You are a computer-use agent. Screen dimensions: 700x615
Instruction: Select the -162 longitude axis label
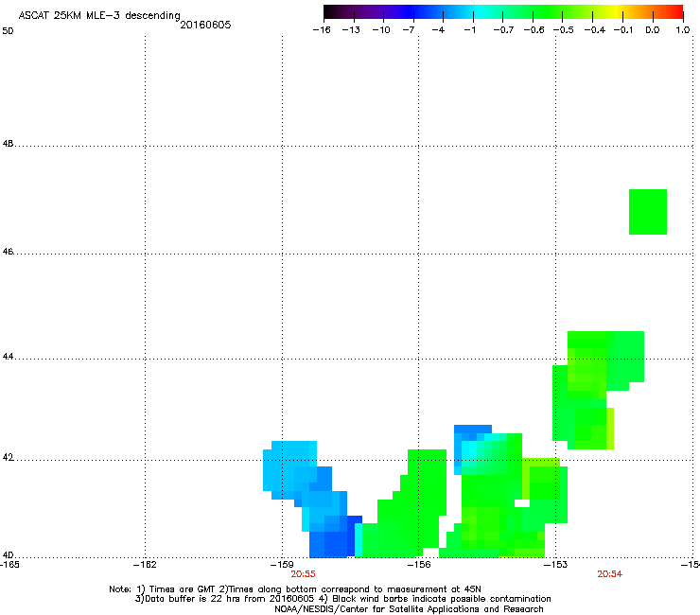pyautogui.click(x=145, y=565)
